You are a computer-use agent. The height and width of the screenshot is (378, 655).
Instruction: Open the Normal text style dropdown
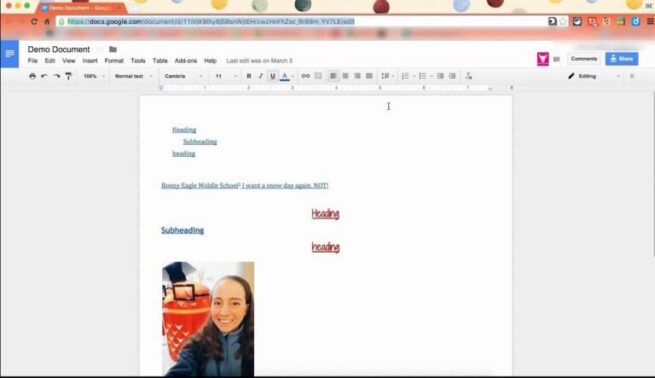(x=133, y=76)
